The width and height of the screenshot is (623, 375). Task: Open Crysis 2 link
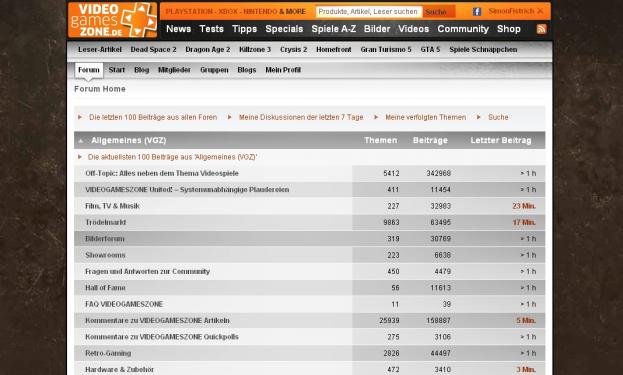[294, 50]
